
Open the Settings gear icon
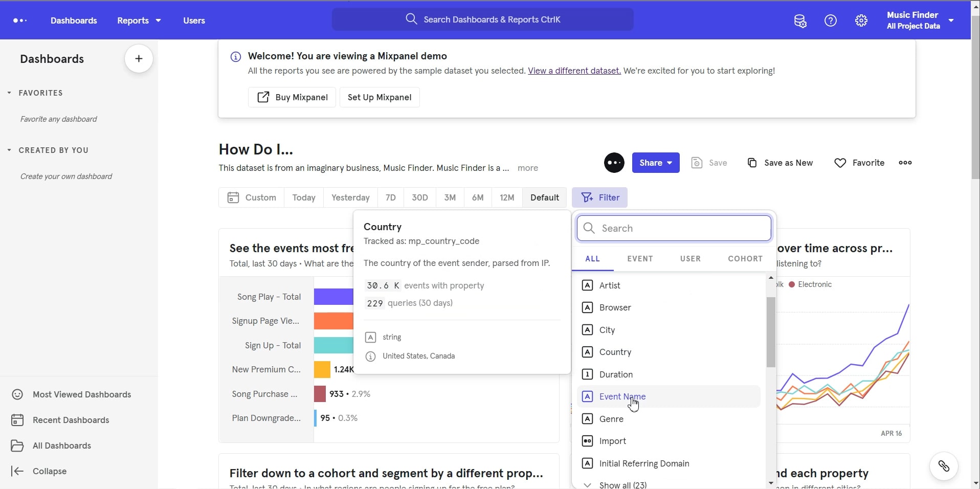(861, 20)
